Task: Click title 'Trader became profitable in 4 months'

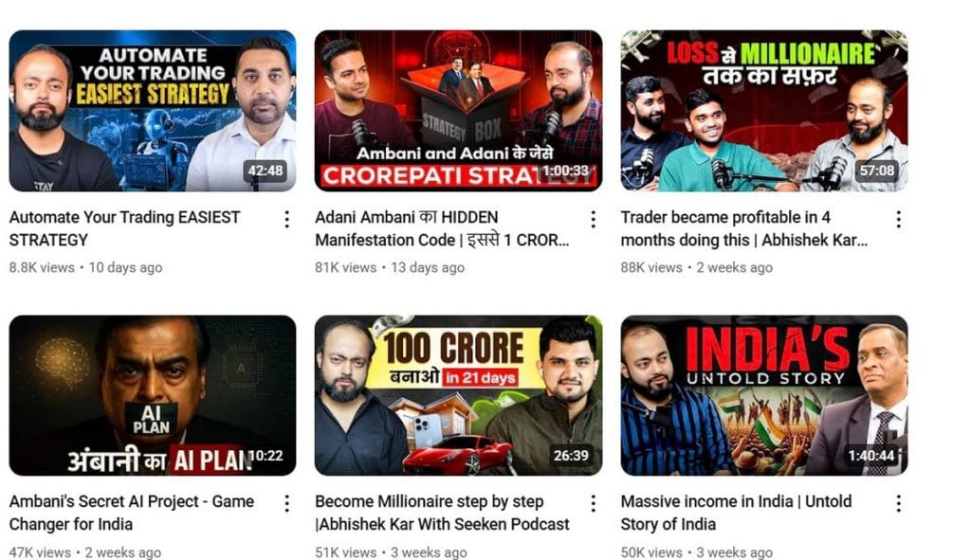Action: 743,228
